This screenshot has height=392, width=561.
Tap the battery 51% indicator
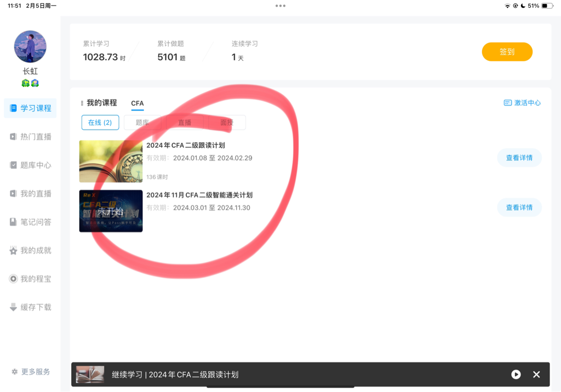(541, 5)
